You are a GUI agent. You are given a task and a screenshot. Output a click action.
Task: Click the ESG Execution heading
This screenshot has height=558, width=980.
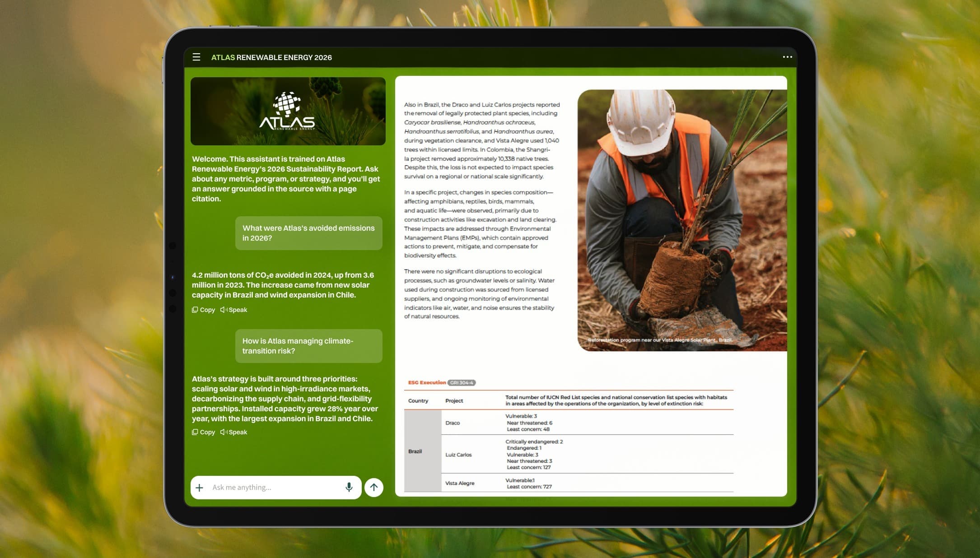pos(427,382)
